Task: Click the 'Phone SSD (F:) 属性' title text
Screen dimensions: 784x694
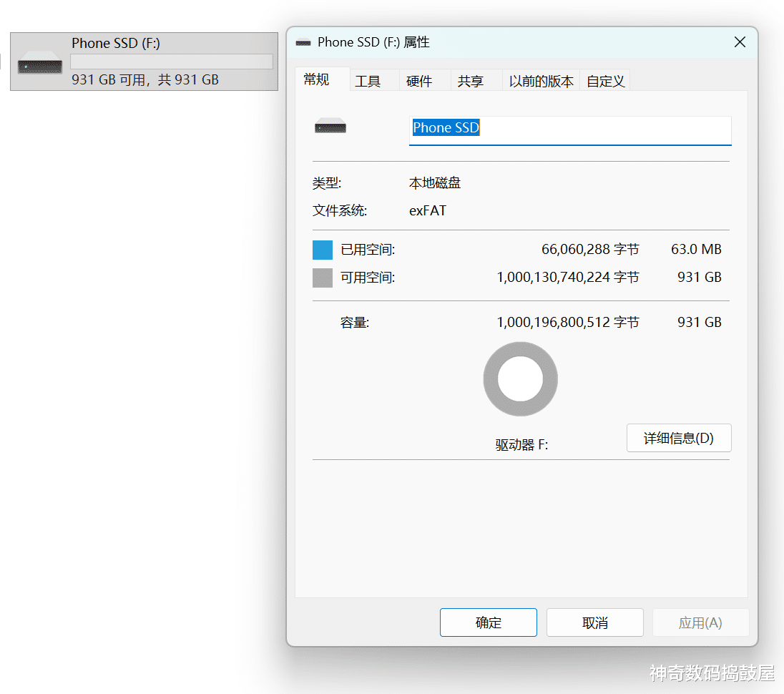Action: click(373, 42)
